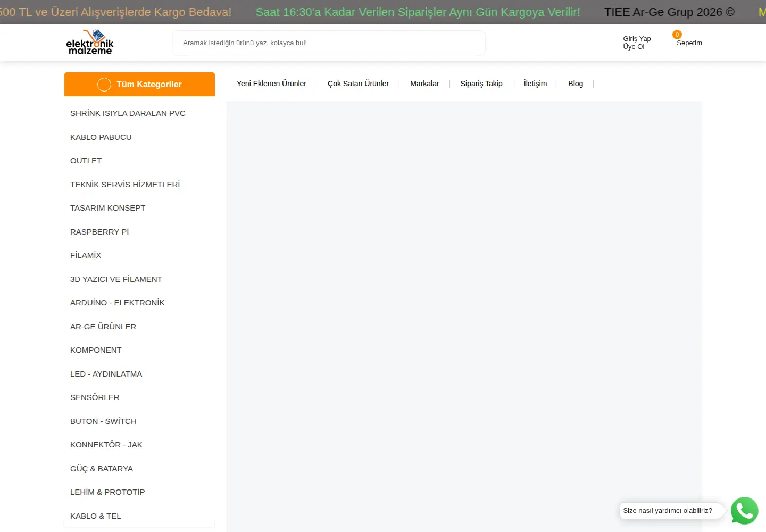Open the WhatsApp chat icon

744,511
